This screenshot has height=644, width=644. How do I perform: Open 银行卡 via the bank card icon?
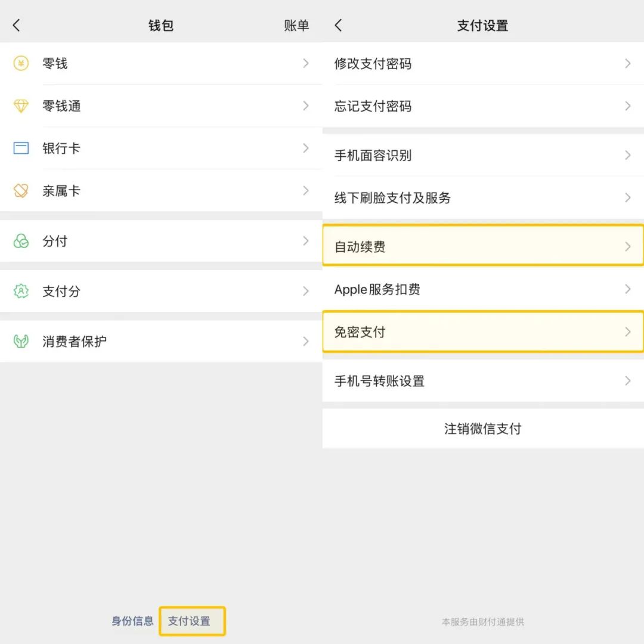(x=21, y=148)
